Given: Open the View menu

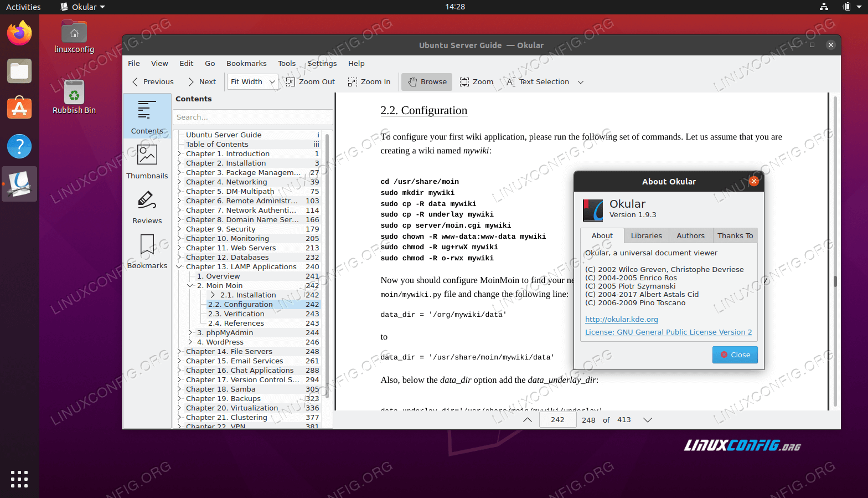Looking at the screenshot, I should [x=159, y=64].
